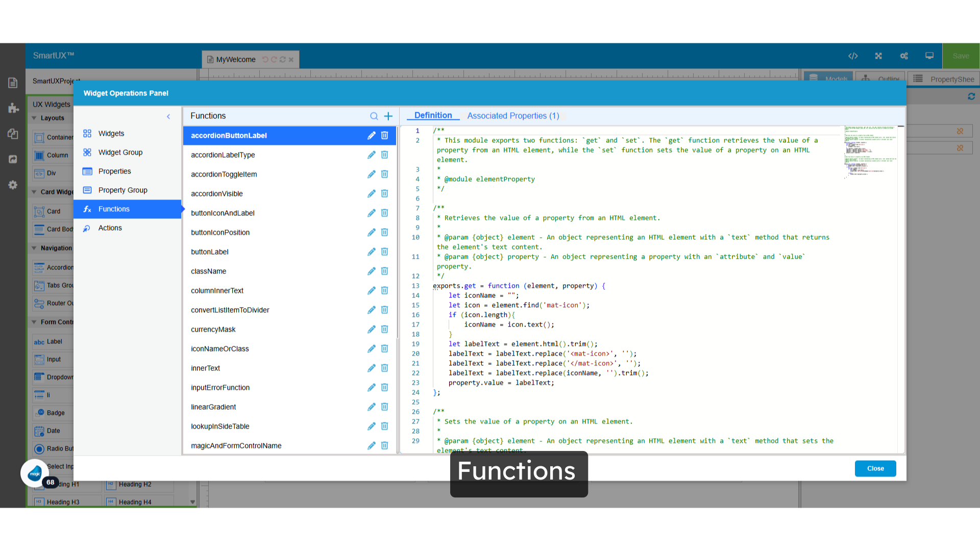Open the code view with the </> icon
This screenshot has width=980, height=551.
coord(853,56)
